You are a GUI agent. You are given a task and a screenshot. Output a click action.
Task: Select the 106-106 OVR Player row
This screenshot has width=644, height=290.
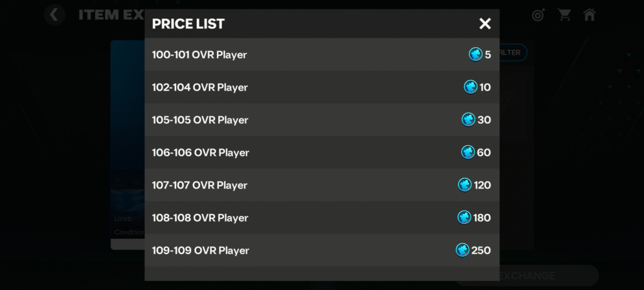point(322,152)
